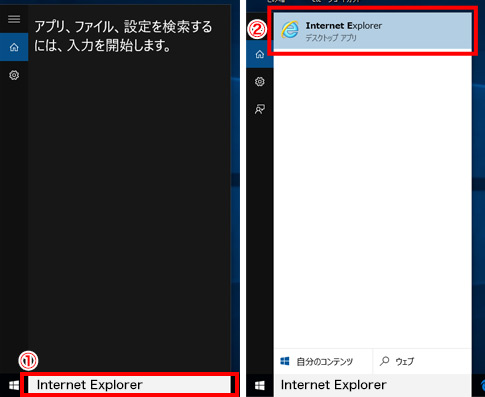Focus the right search box with Internet Explorer text

click(372, 385)
